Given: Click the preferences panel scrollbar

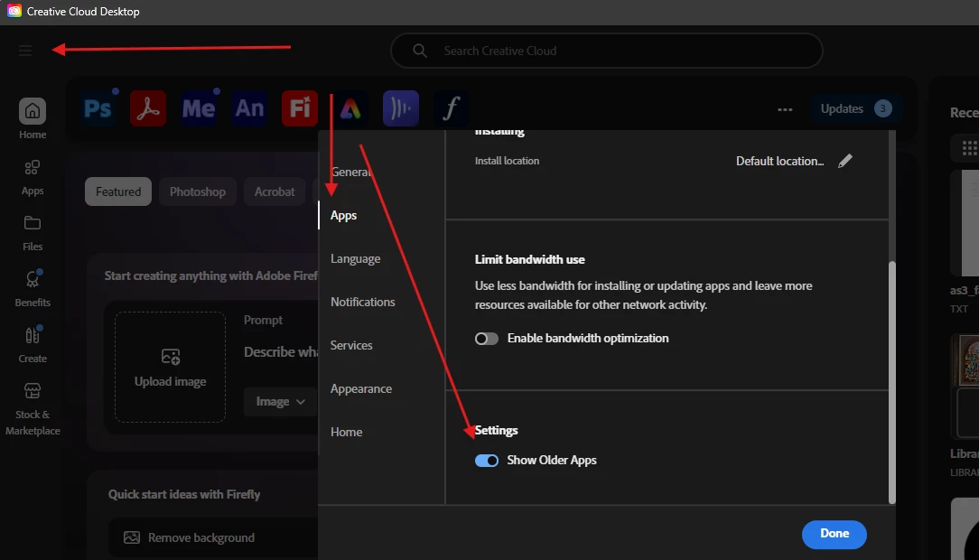Looking at the screenshot, I should tap(892, 382).
